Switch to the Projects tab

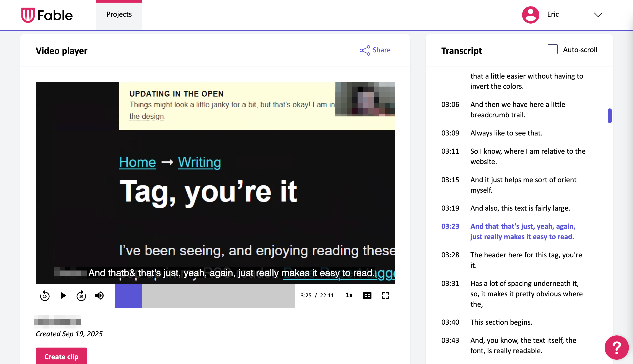(119, 14)
